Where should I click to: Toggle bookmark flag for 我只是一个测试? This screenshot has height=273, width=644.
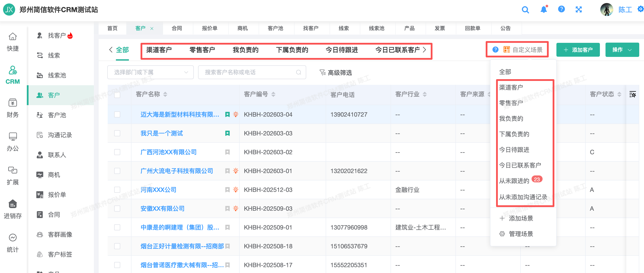pos(227,133)
